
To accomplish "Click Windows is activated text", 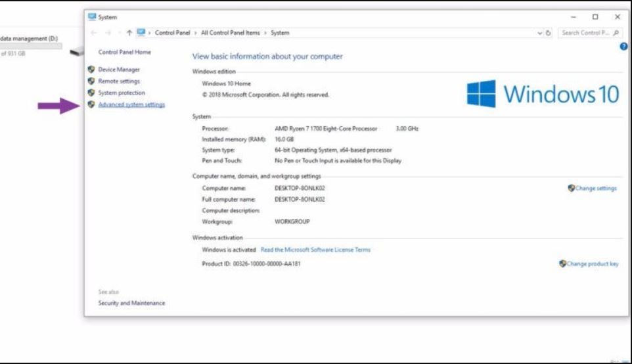I will 229,250.
